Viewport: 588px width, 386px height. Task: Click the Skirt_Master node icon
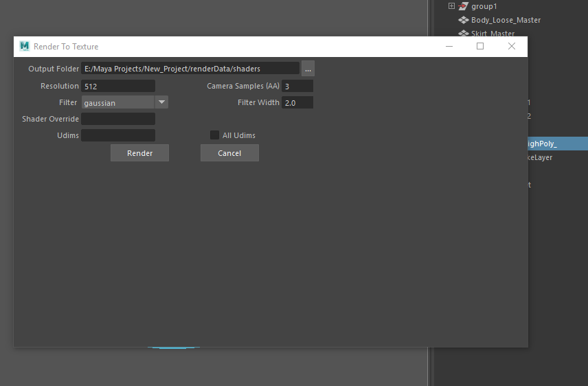464,33
